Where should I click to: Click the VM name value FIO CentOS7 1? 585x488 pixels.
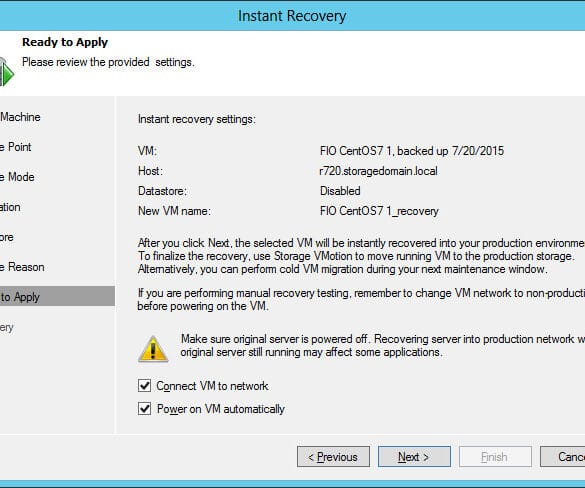[x=356, y=151]
